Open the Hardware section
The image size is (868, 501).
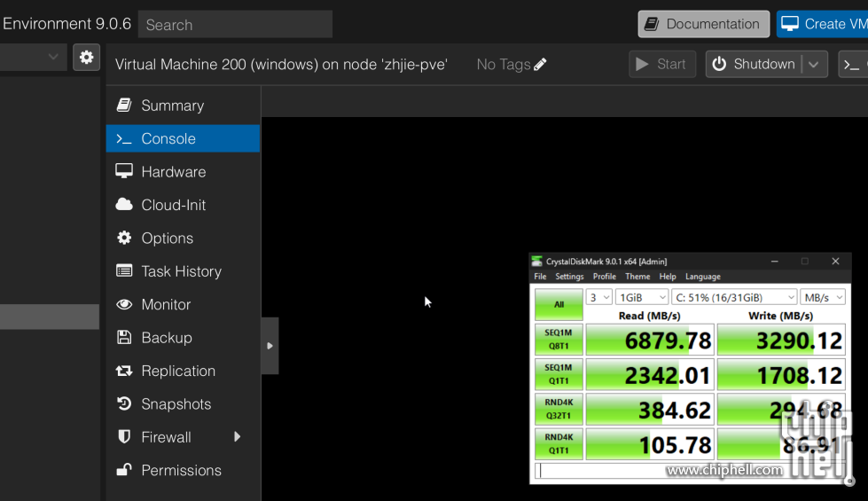pyautogui.click(x=183, y=172)
